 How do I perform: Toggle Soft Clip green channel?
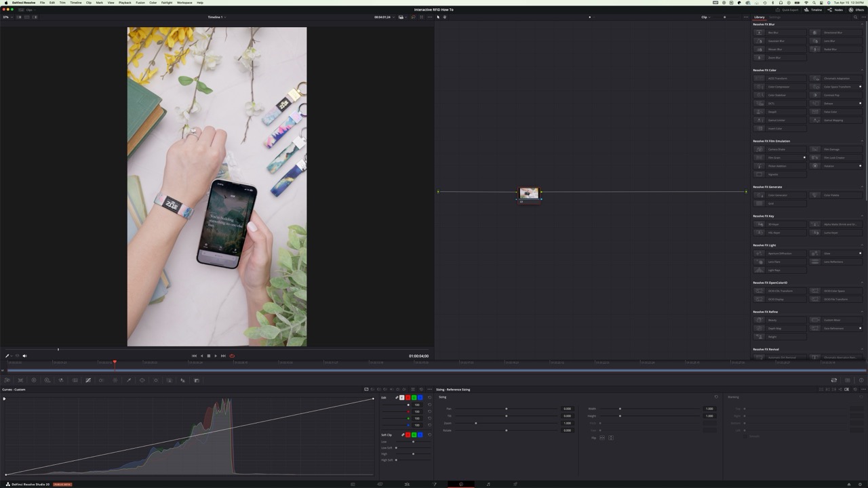[414, 434]
